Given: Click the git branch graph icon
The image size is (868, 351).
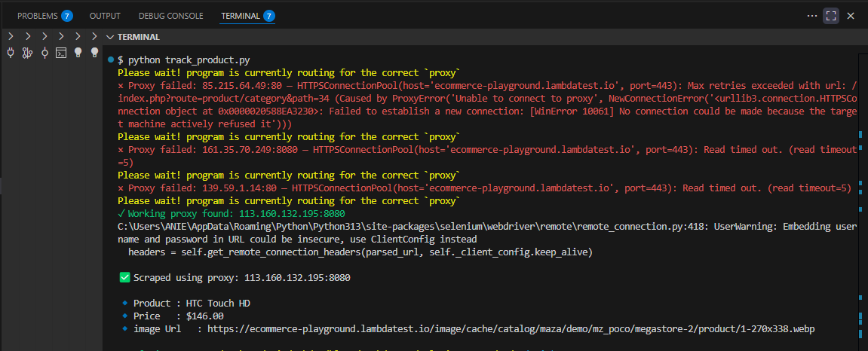Looking at the screenshot, I should [27, 53].
